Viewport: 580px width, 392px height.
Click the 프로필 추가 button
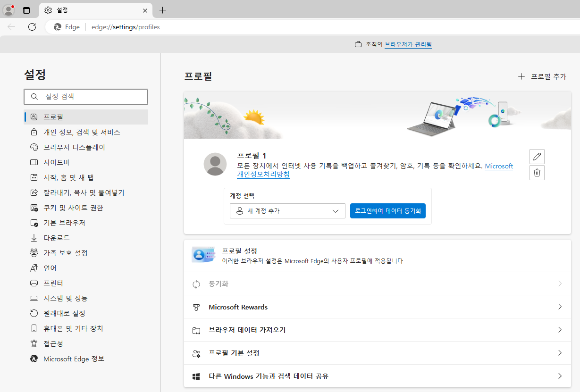click(x=542, y=76)
